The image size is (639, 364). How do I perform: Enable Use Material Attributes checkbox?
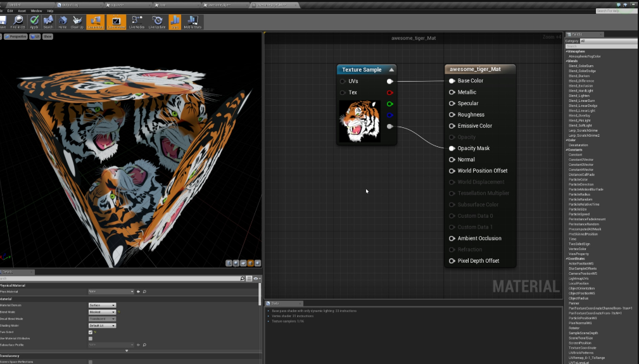[x=91, y=338]
